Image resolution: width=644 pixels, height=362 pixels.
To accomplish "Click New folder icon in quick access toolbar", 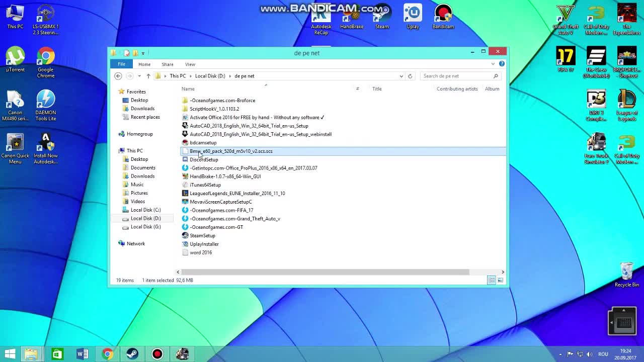I will [x=135, y=53].
